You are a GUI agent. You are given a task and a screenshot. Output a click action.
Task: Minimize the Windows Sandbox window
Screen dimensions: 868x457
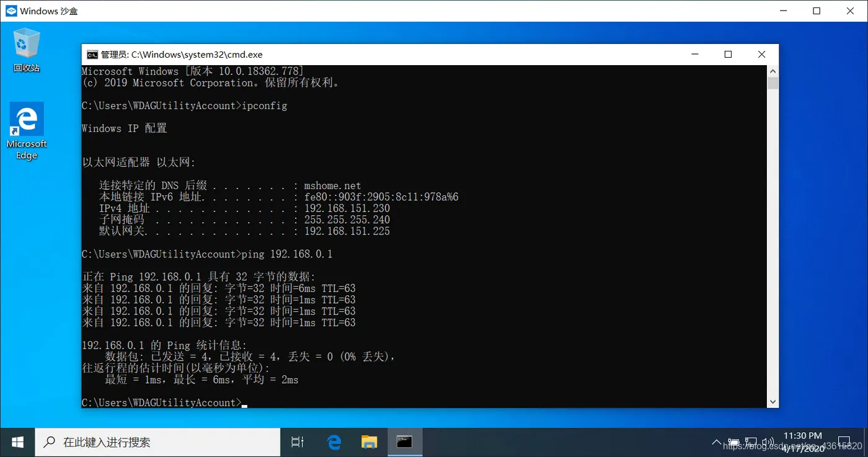tap(783, 11)
